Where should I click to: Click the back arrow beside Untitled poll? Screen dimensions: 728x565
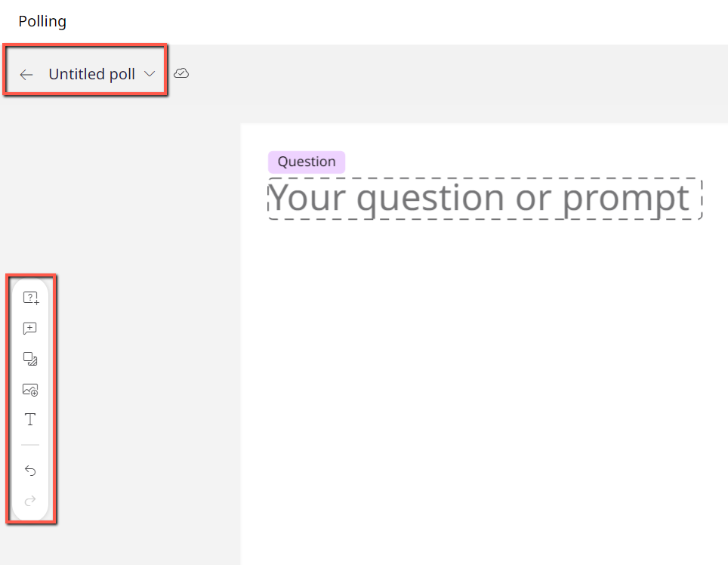[26, 74]
